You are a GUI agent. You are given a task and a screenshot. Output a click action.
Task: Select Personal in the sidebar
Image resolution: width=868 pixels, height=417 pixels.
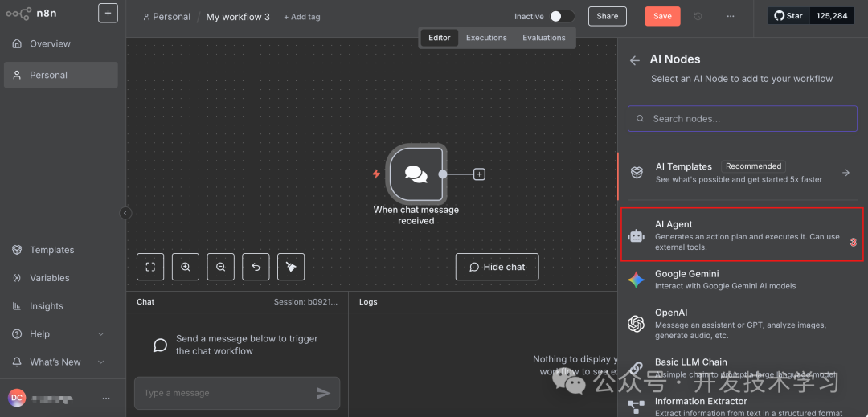[61, 75]
